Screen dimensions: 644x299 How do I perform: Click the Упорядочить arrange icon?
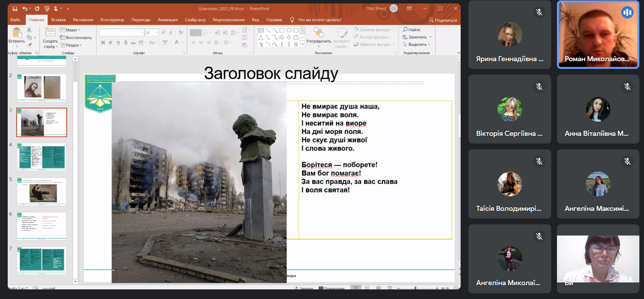click(x=319, y=33)
